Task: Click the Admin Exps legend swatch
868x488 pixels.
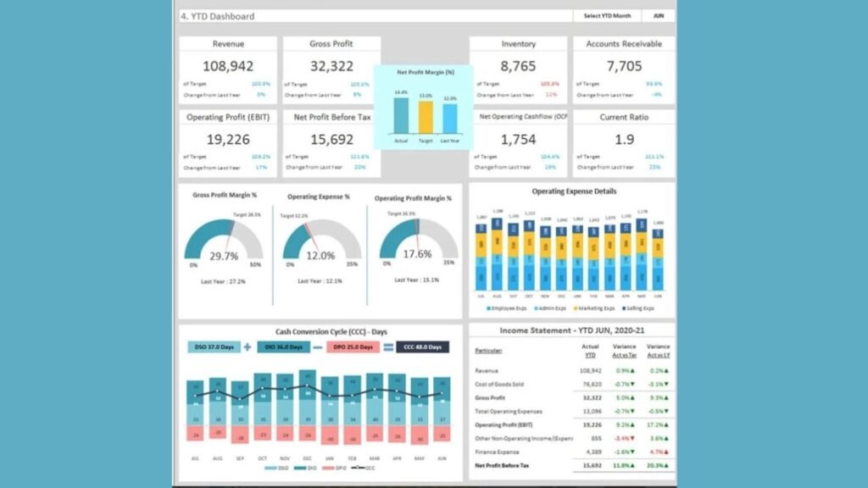Action: click(x=537, y=308)
